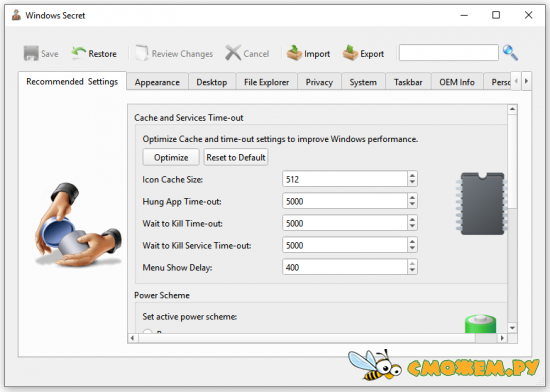Click the Import box icon
The height and width of the screenshot is (392, 550).
pyautogui.click(x=294, y=53)
